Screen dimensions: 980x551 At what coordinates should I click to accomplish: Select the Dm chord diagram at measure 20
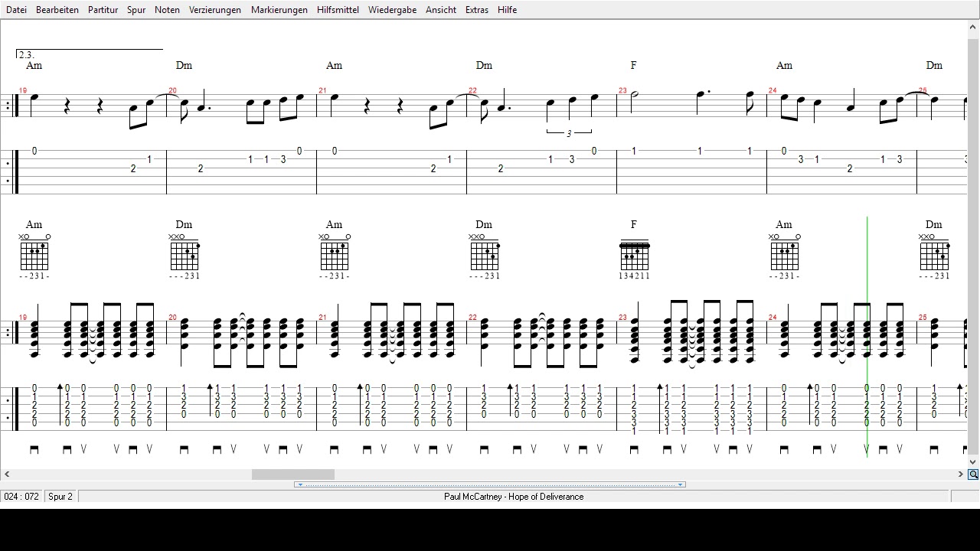(x=185, y=256)
